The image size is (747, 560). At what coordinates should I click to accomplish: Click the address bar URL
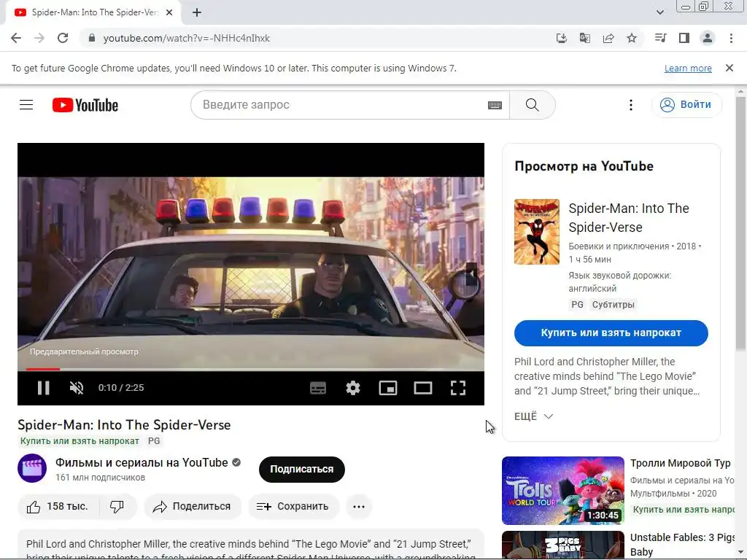coord(186,38)
